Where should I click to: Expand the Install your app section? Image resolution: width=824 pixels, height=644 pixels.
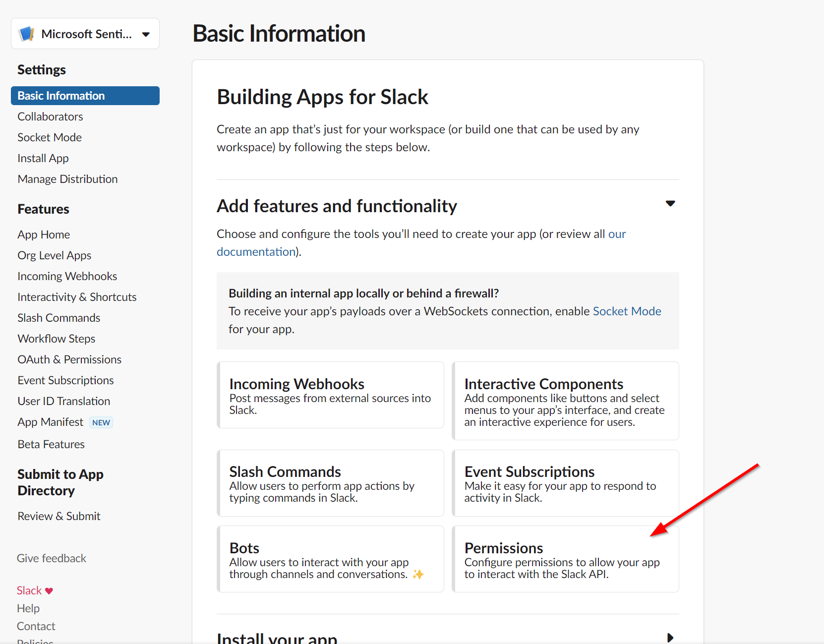(x=670, y=638)
